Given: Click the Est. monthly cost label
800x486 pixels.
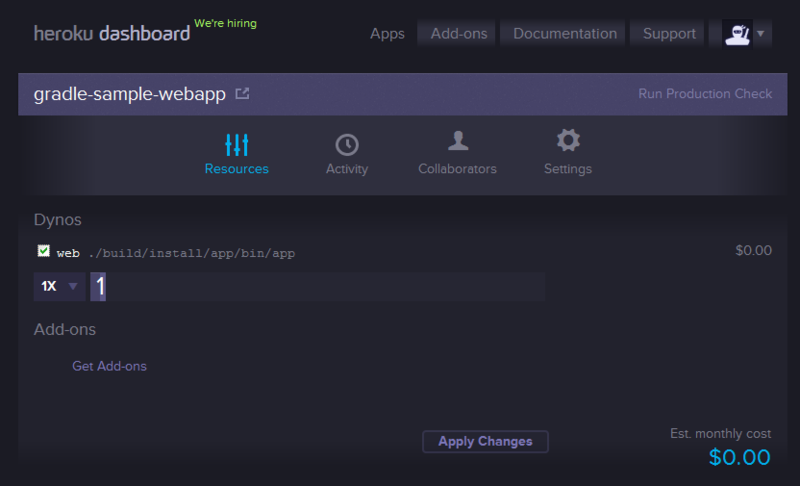Looking at the screenshot, I should (x=720, y=433).
